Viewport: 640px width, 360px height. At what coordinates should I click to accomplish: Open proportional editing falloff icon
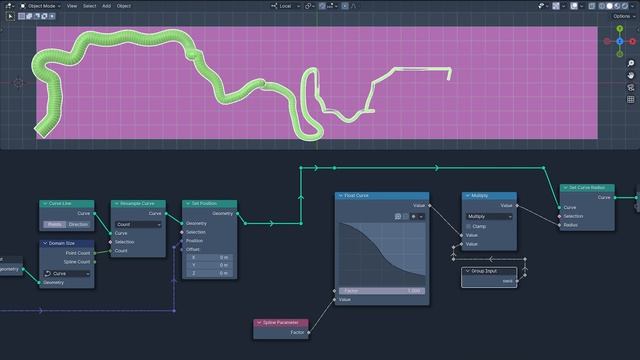click(x=353, y=6)
